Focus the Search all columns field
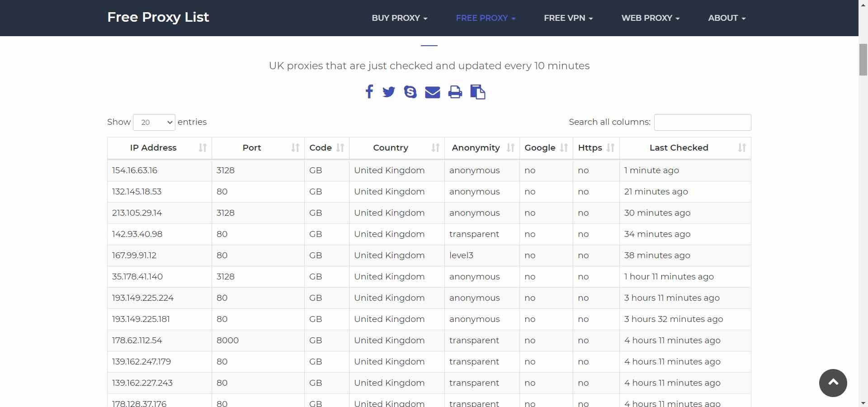The width and height of the screenshot is (868, 407). (703, 123)
